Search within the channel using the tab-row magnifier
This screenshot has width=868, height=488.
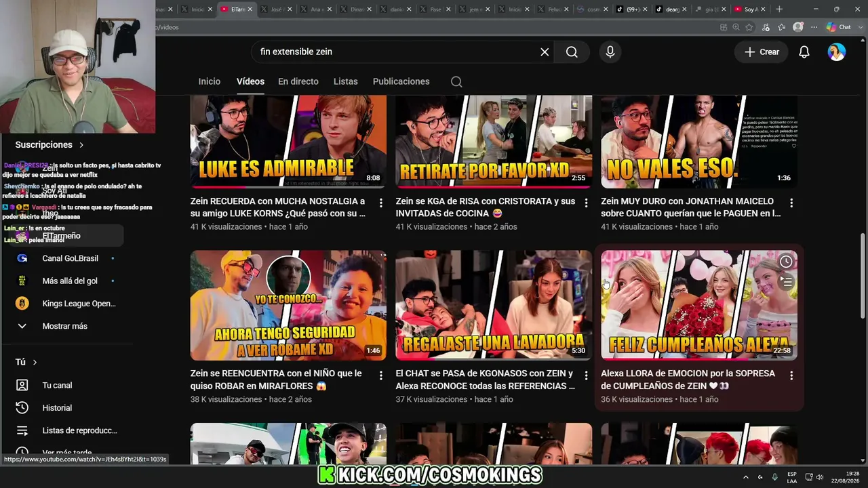(x=456, y=82)
